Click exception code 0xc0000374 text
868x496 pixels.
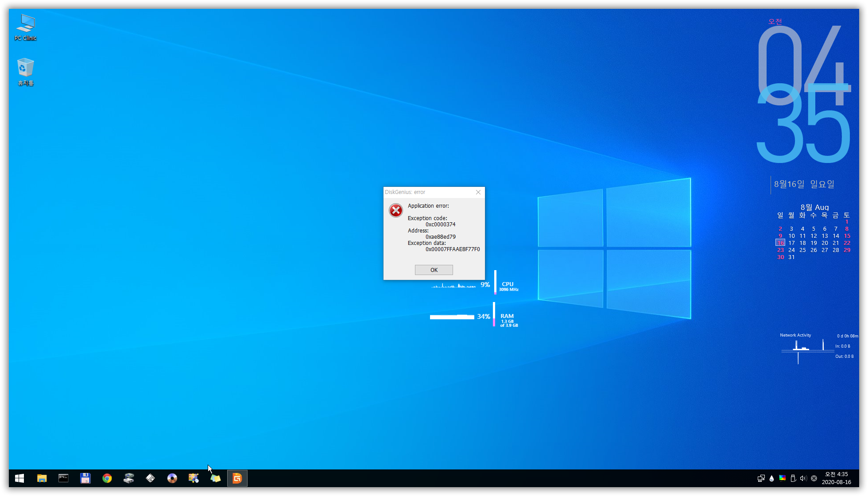click(440, 225)
